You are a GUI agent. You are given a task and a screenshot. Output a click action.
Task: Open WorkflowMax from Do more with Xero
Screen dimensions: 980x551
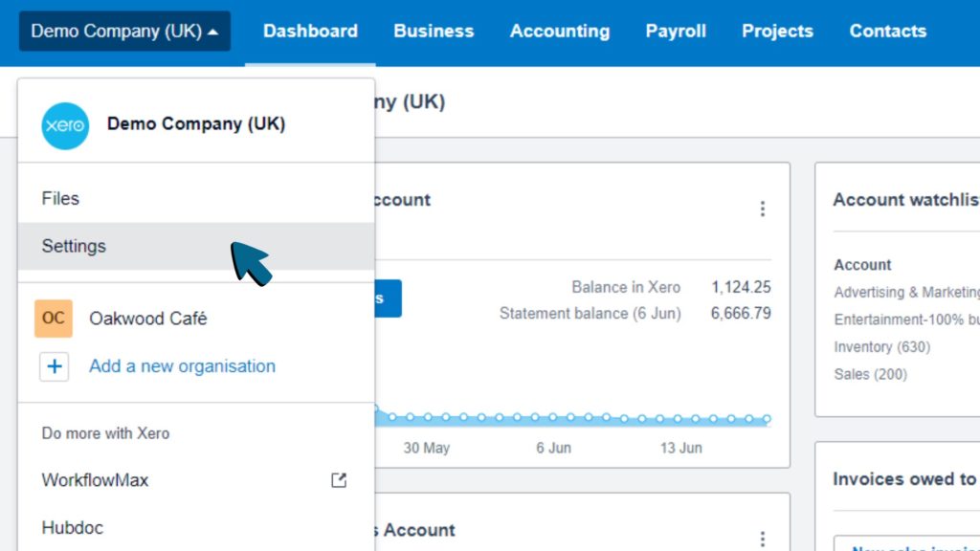(95, 480)
